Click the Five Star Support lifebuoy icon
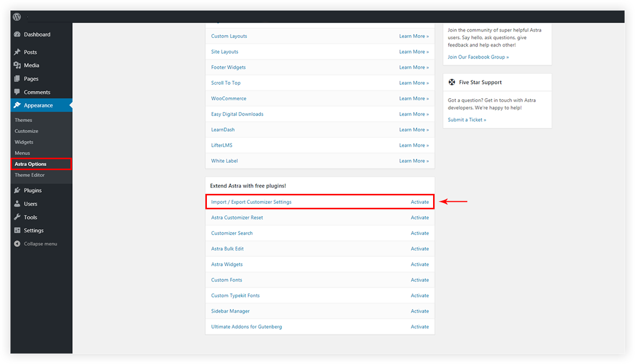635x364 pixels. point(451,82)
